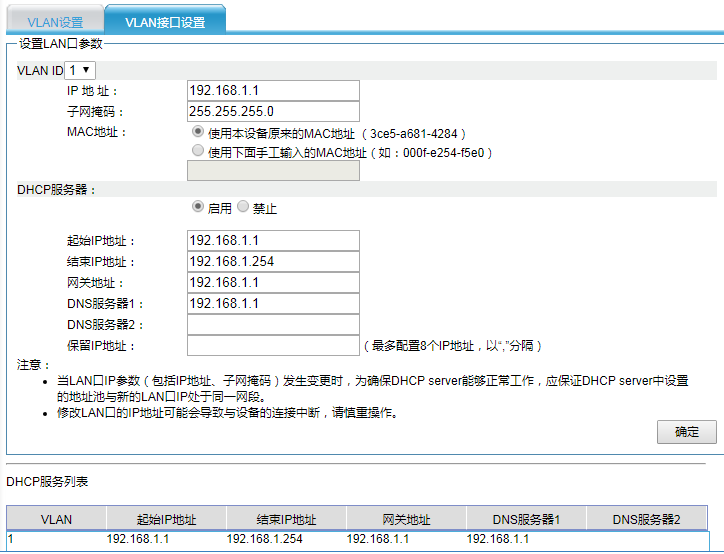Click the DNS服务器2 column header in DHCP list

tap(646, 519)
